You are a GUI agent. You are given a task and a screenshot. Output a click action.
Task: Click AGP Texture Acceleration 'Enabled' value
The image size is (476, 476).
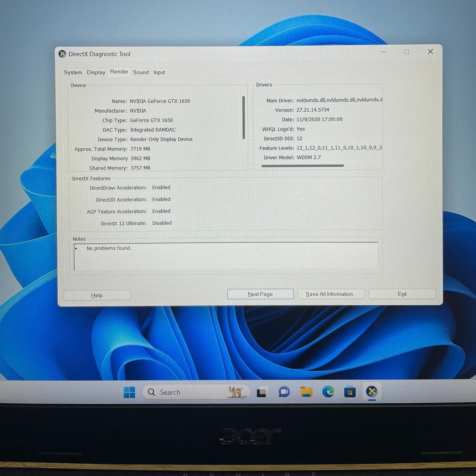161,211
